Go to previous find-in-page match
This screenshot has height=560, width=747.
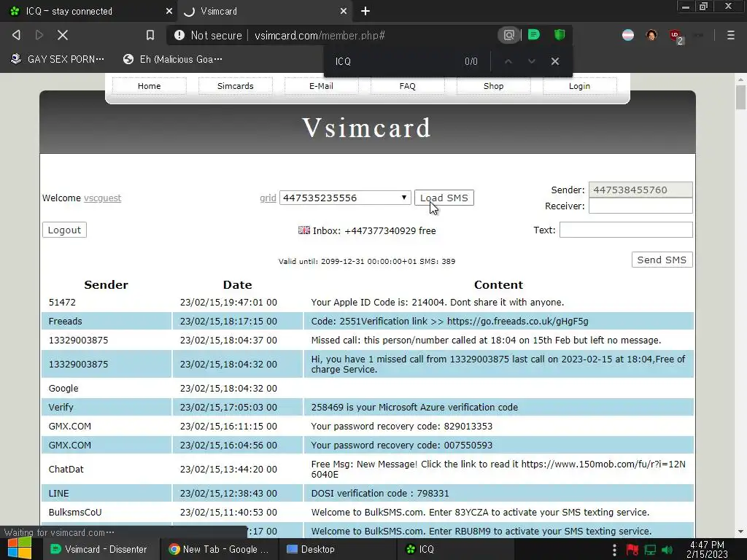point(508,61)
